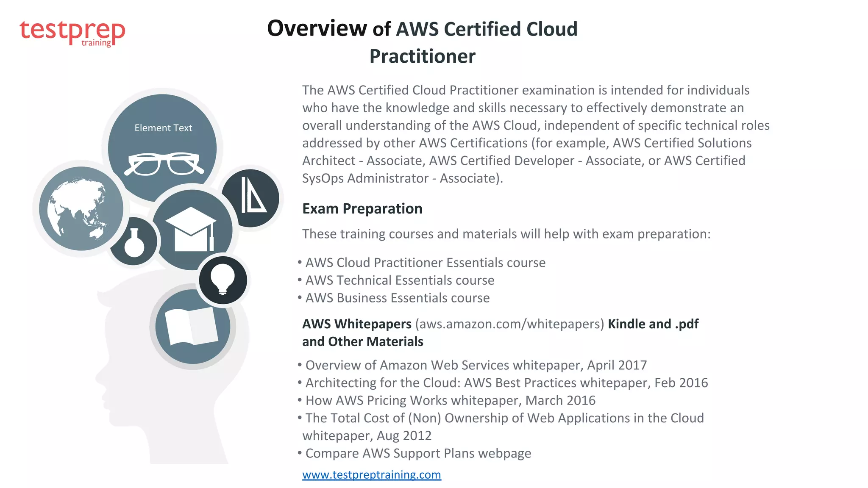Click the ruler and triangle icon
Image resolution: width=868 pixels, height=488 pixels.
pos(252,195)
